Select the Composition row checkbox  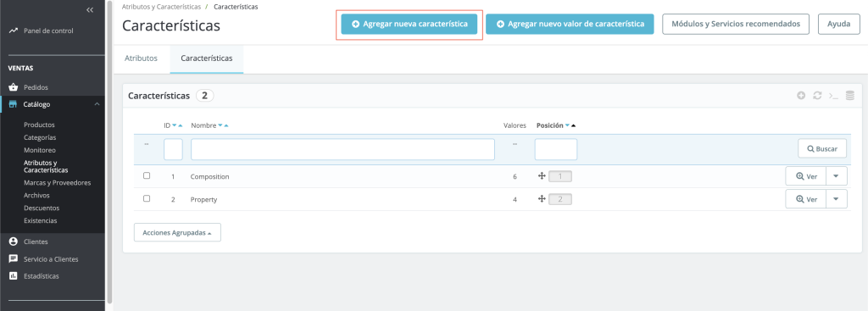[x=147, y=175]
